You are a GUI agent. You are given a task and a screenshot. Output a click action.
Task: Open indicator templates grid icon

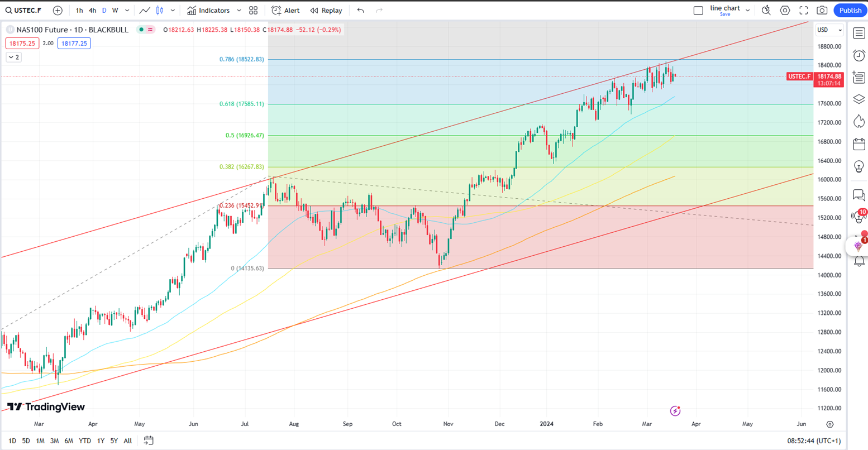pyautogui.click(x=254, y=11)
